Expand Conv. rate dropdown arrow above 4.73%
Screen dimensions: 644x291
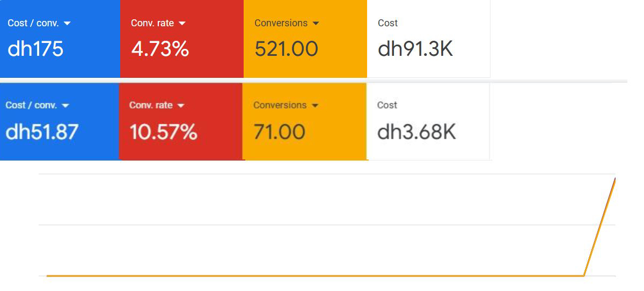182,24
